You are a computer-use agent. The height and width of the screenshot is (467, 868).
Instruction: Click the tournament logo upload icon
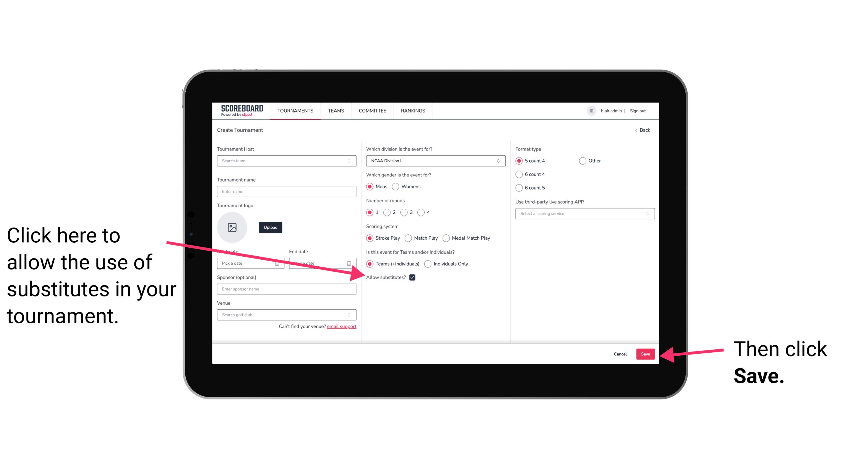pyautogui.click(x=232, y=227)
